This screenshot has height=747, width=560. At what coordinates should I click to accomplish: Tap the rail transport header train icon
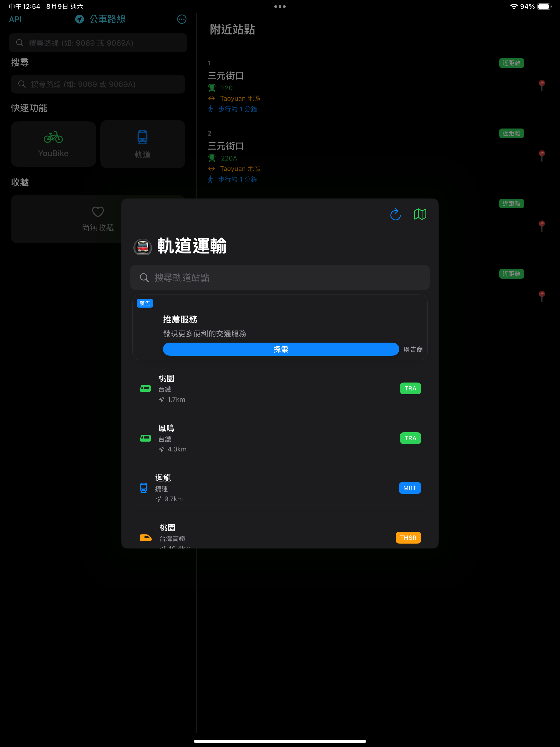142,247
